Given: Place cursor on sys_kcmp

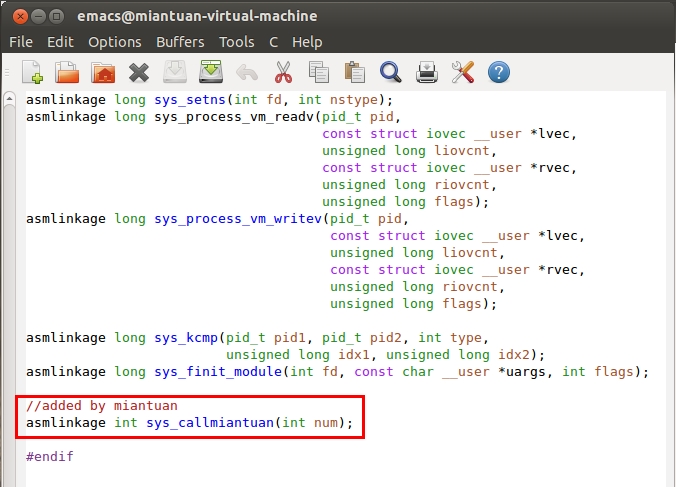Looking at the screenshot, I should (x=186, y=338).
